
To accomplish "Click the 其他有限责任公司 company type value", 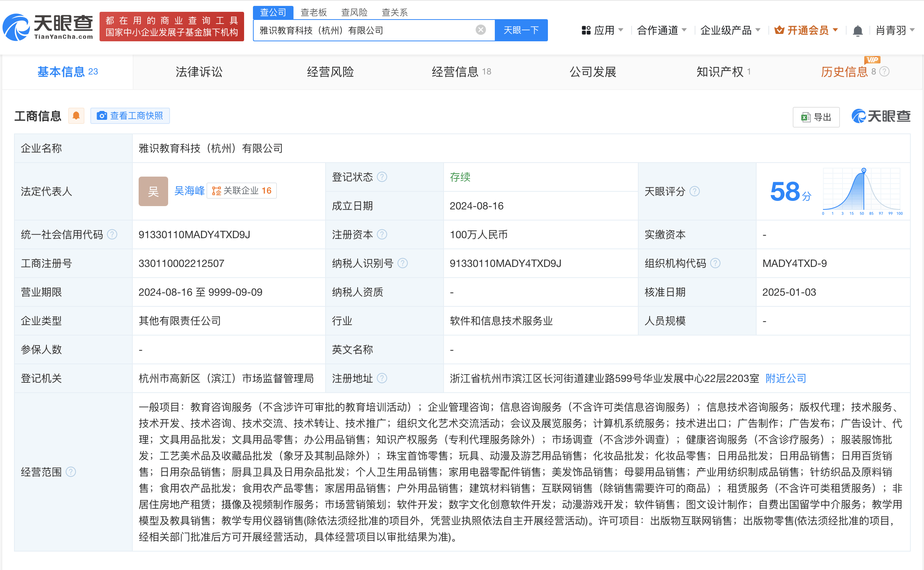I will [x=180, y=321].
